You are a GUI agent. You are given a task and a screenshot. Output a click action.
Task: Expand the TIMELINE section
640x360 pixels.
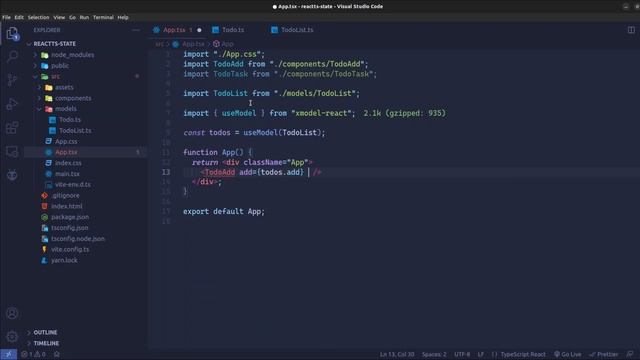click(46, 343)
